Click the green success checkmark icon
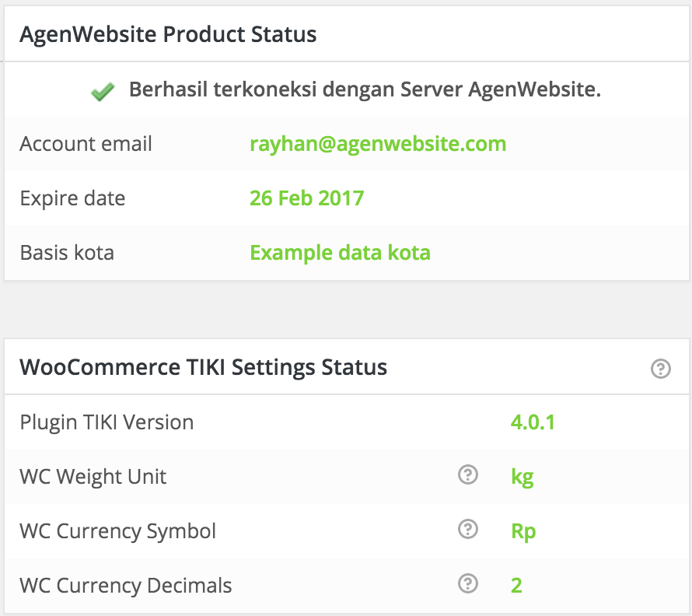The image size is (692, 616). pyautogui.click(x=103, y=92)
